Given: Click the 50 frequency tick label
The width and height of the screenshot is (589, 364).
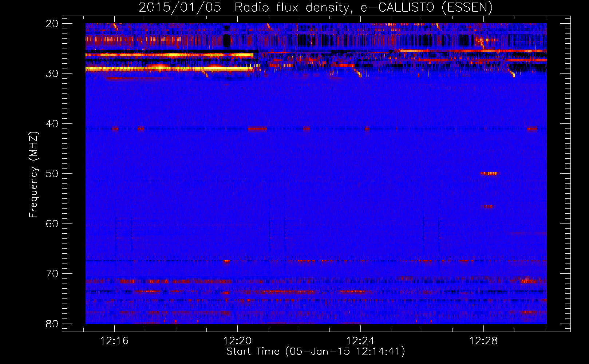Looking at the screenshot, I should point(52,174).
